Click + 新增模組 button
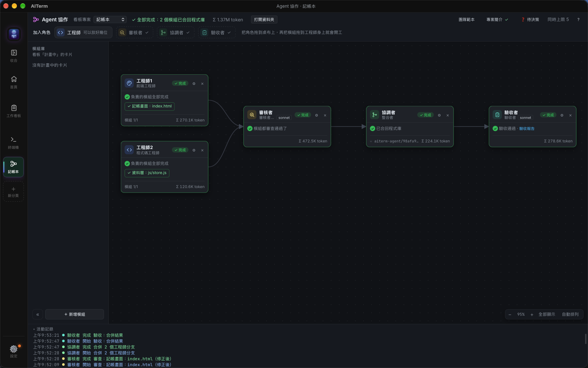This screenshot has height=368, width=588. [x=74, y=315]
